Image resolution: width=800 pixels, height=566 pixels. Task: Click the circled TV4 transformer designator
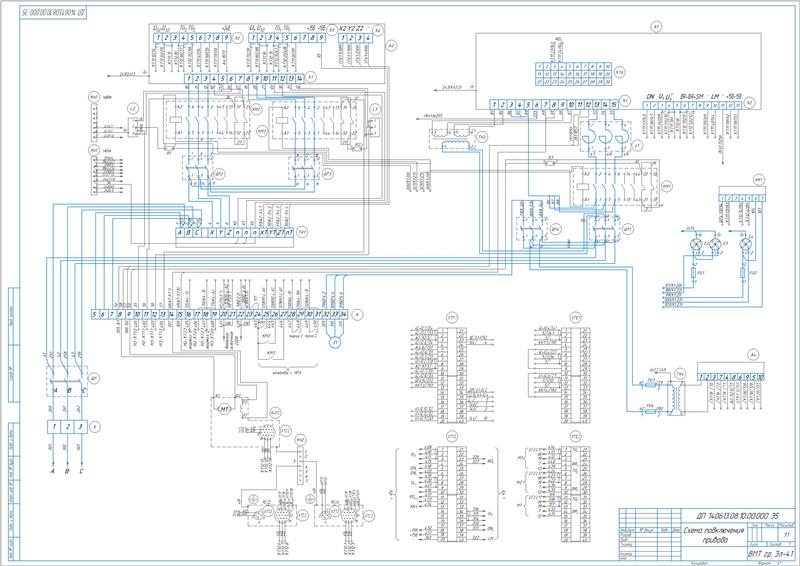pyautogui.click(x=680, y=374)
